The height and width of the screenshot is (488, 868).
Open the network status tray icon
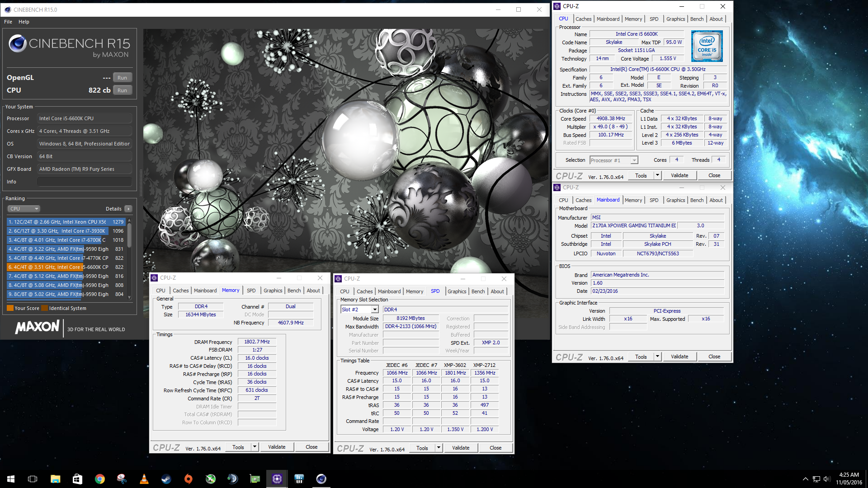point(816,479)
